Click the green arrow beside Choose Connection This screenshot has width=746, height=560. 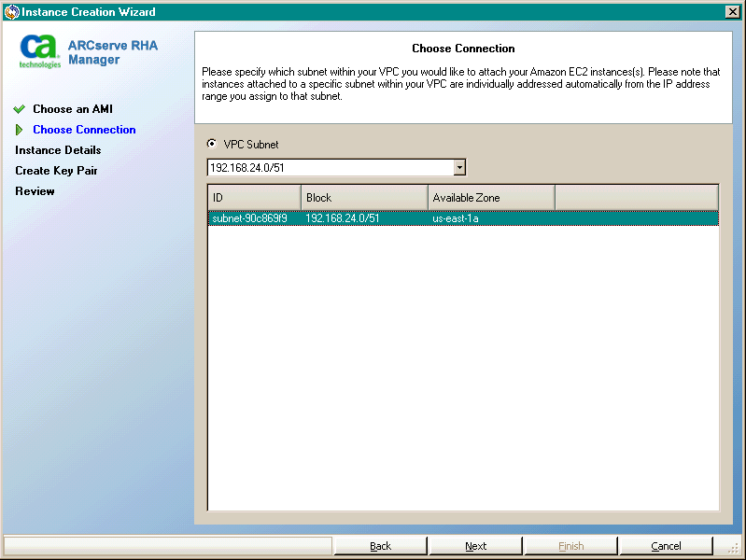tap(20, 130)
